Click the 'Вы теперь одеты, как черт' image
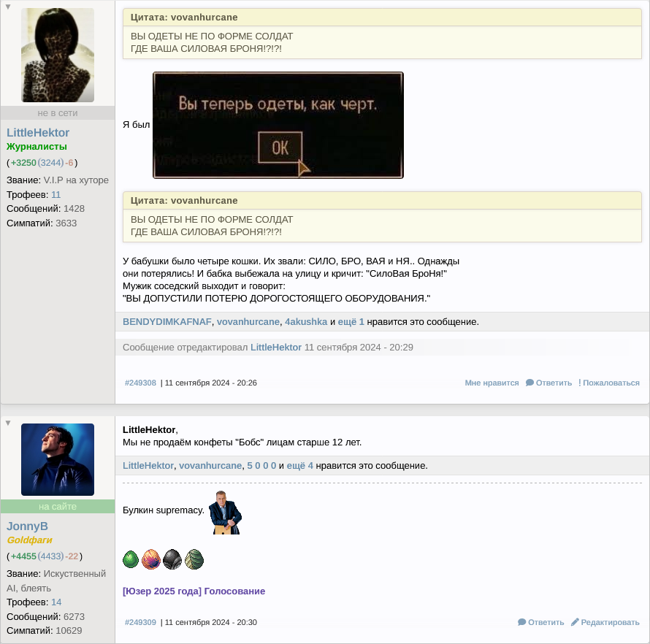650x644 pixels. click(x=278, y=125)
